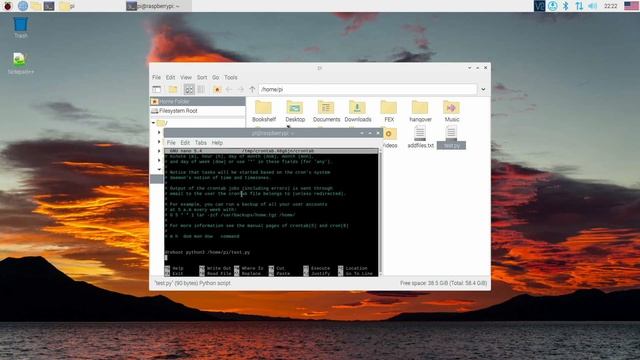
Task: Select Downloads folder
Action: pos(358,111)
